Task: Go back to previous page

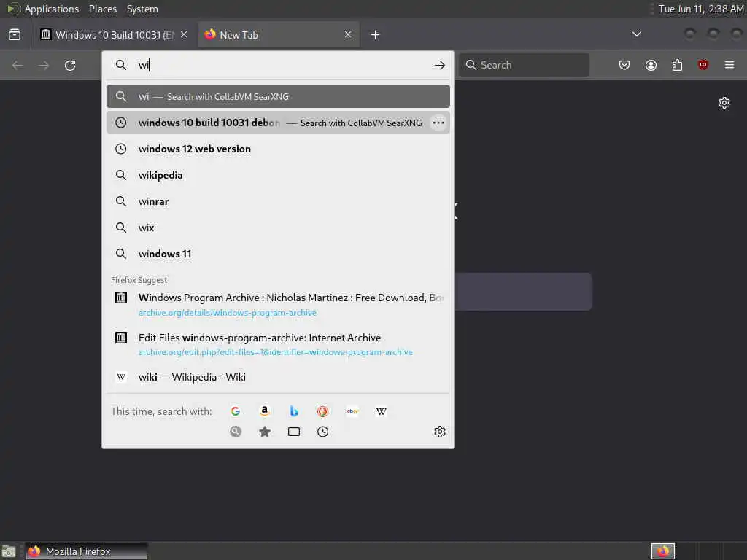Action: (18, 65)
